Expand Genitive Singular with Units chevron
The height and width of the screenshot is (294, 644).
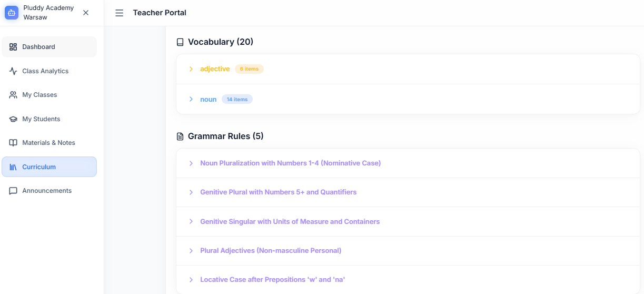(191, 222)
